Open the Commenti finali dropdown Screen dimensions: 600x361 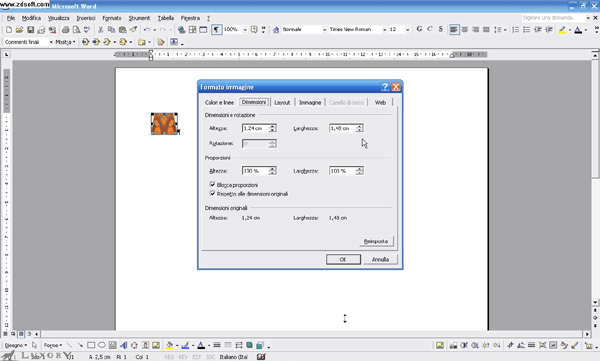(x=51, y=42)
